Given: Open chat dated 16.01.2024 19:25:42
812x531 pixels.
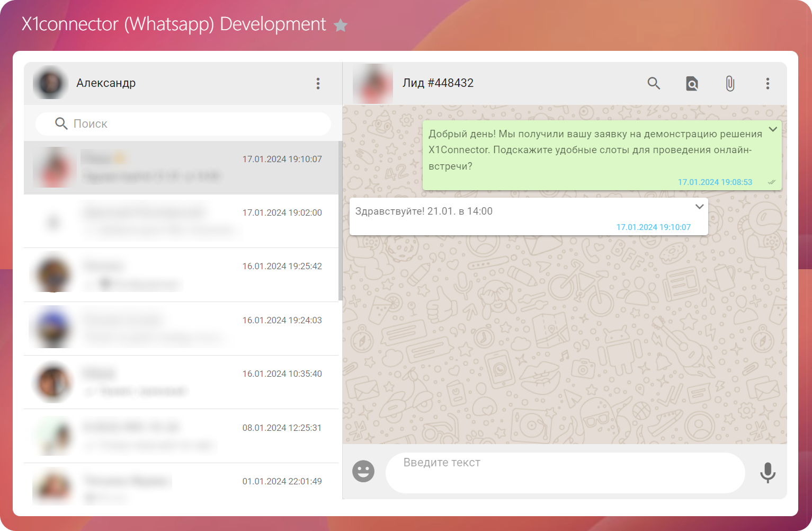Looking at the screenshot, I should 181,275.
